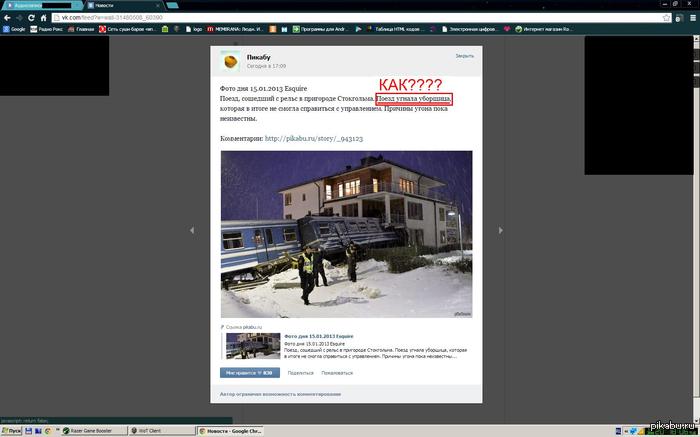The width and height of the screenshot is (700, 437).
Task: Click the small link preview thumbnail
Action: [x=251, y=346]
